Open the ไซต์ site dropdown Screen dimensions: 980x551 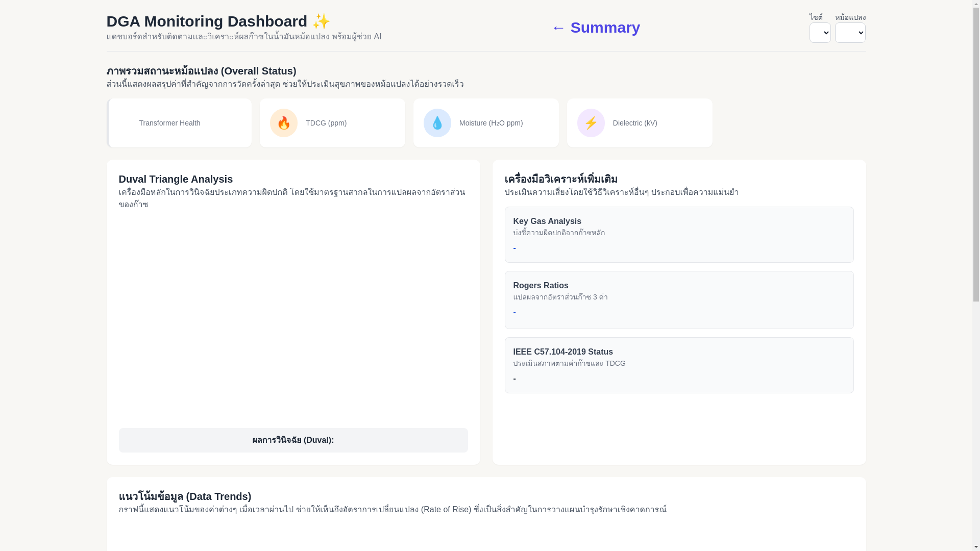coord(820,33)
